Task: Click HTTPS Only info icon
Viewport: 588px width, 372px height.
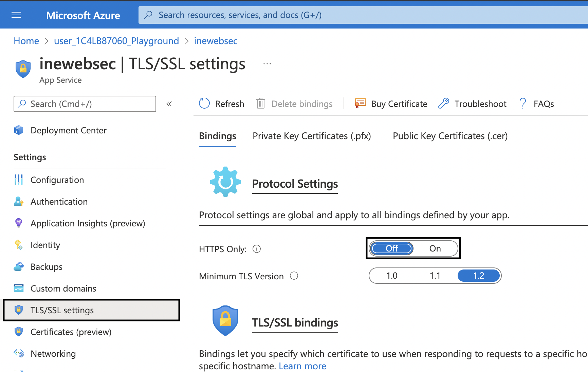Action: (257, 249)
